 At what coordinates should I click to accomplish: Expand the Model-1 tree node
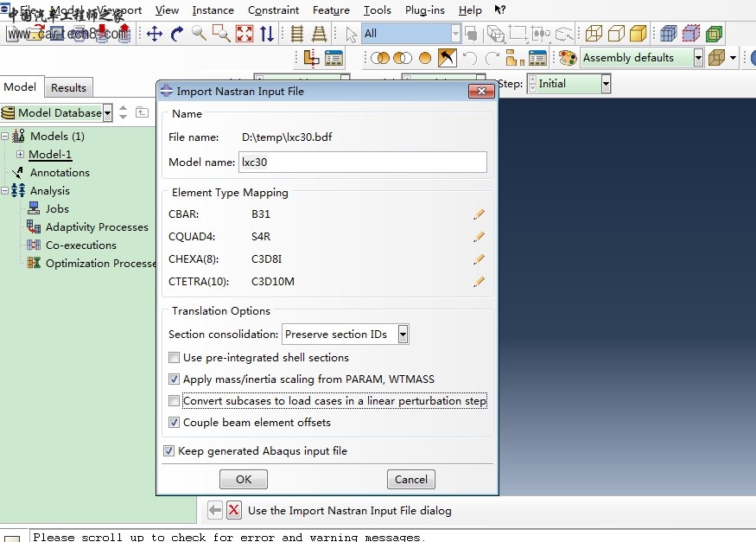(x=20, y=155)
